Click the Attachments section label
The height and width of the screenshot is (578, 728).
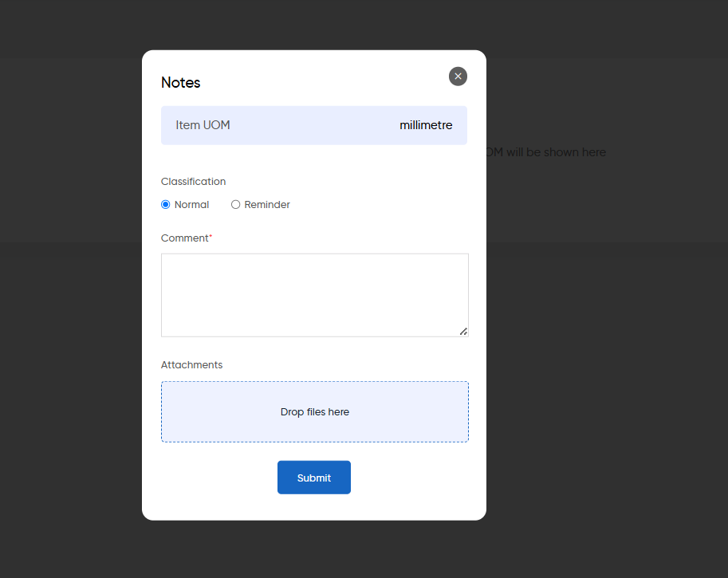(x=191, y=365)
